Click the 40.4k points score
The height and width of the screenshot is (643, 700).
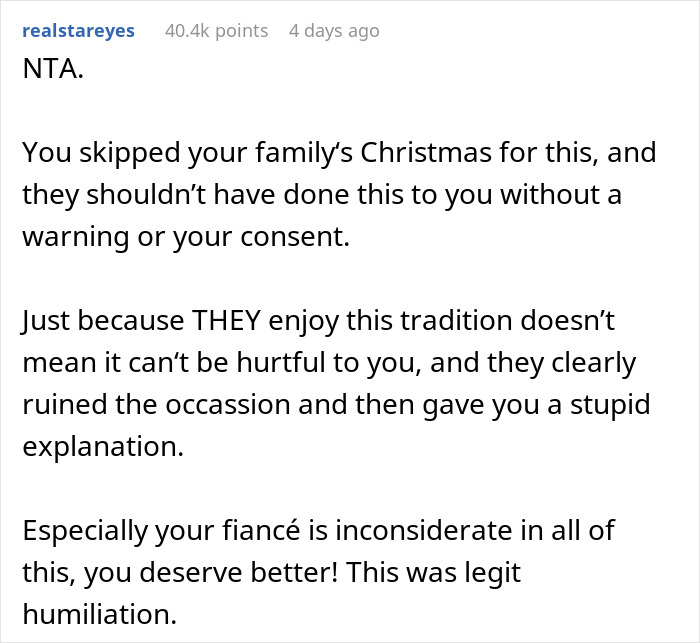(216, 31)
